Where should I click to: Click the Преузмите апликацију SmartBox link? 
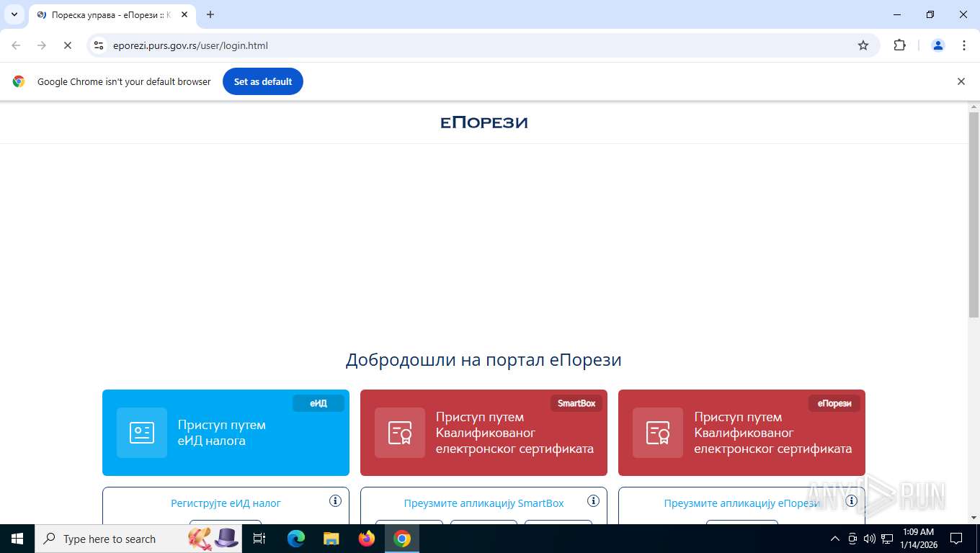(x=484, y=503)
